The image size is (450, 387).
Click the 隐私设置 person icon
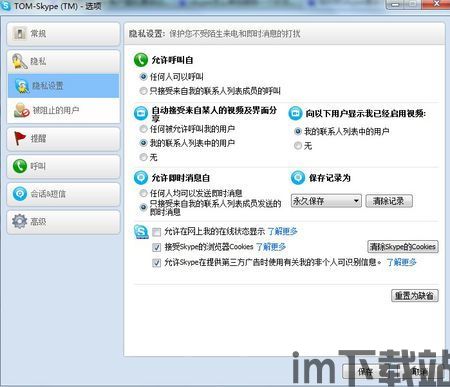22,86
